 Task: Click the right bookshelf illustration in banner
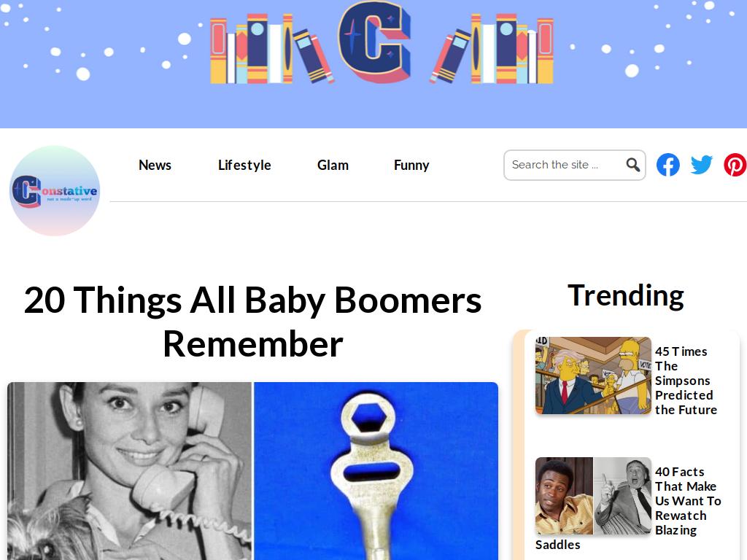[x=491, y=49]
